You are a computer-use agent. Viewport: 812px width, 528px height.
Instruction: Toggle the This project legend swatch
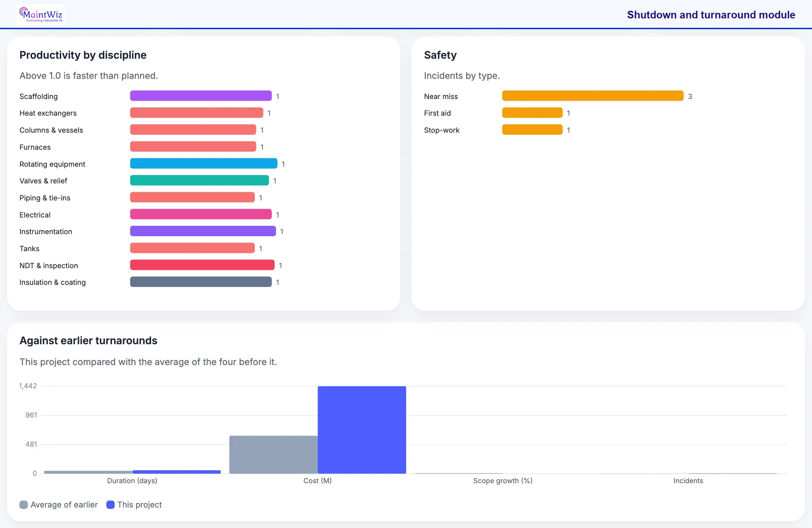[111, 505]
